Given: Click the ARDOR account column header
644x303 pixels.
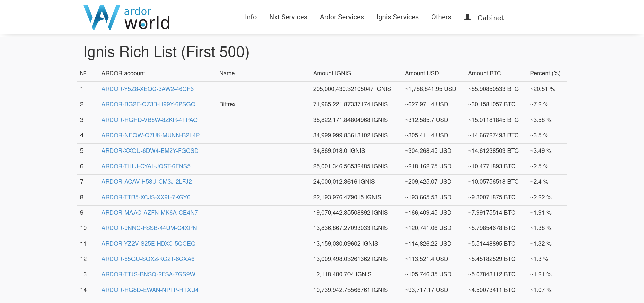Looking at the screenshot, I should coord(123,73).
